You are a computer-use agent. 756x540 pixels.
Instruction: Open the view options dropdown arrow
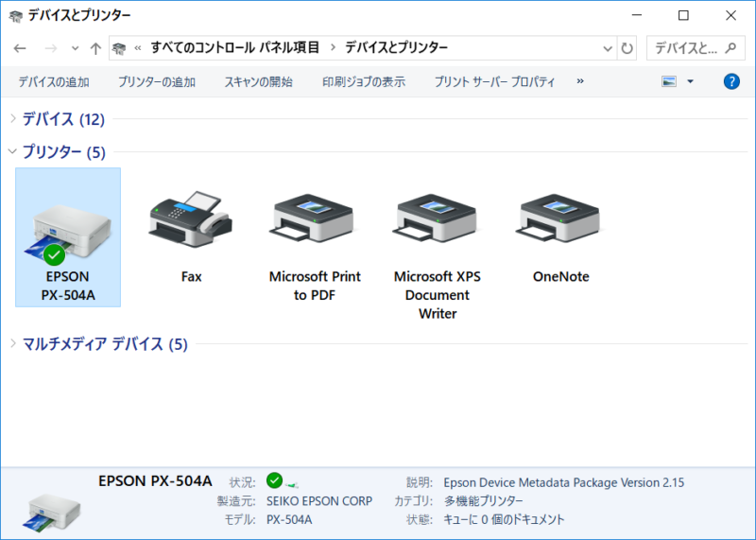[690, 82]
